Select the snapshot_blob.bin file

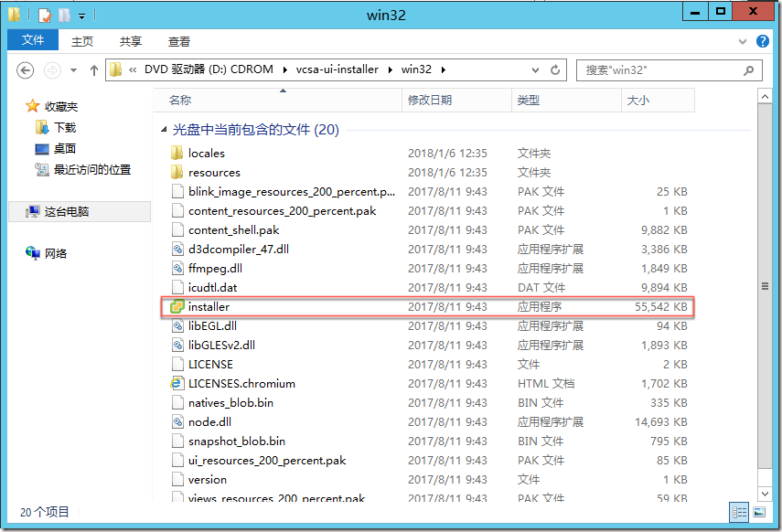click(237, 442)
